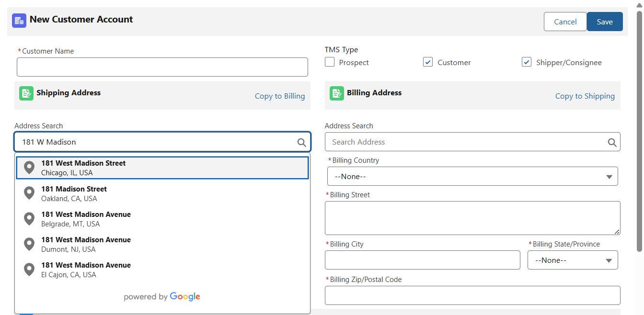Click the shipping Address Search magnifier icon
The width and height of the screenshot is (644, 315).
click(301, 142)
